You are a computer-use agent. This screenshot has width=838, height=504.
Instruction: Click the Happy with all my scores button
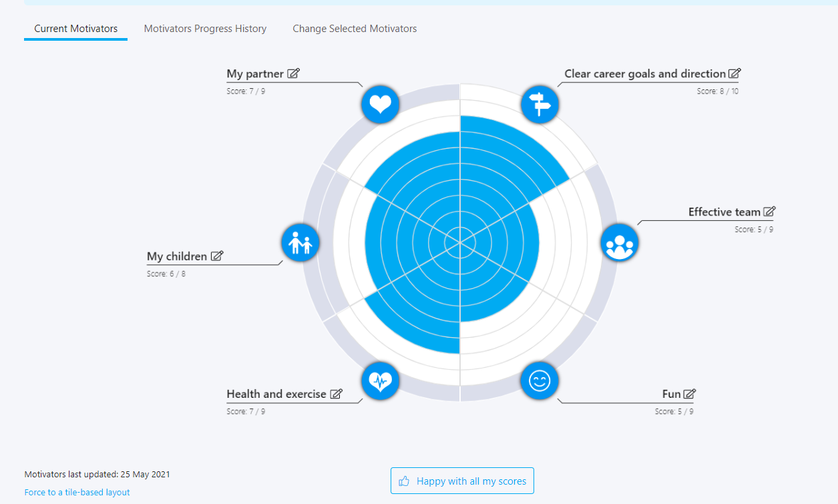[462, 481]
